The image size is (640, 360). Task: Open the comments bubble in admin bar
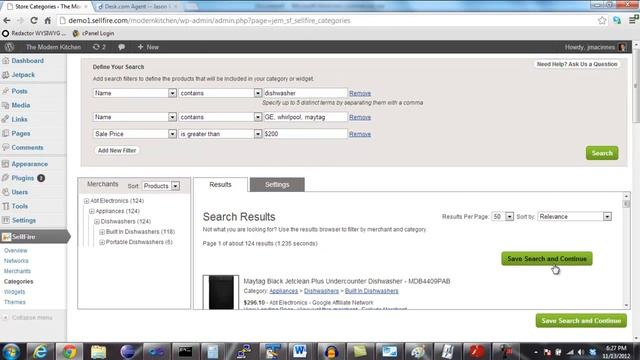click(121, 47)
